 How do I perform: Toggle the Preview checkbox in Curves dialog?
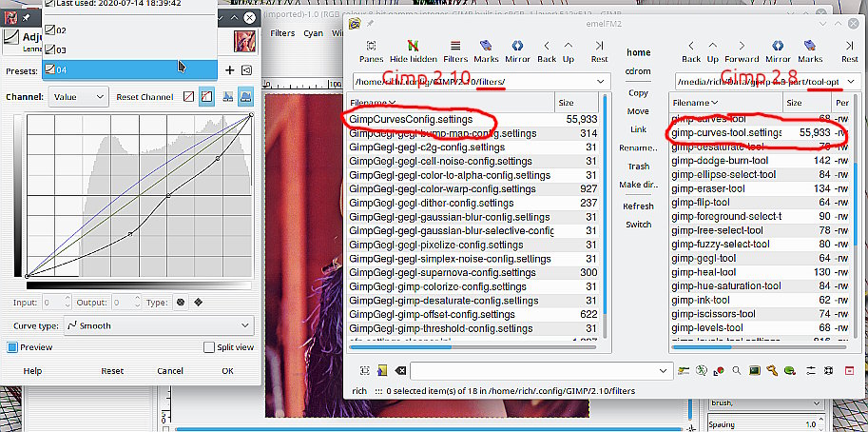(12, 347)
